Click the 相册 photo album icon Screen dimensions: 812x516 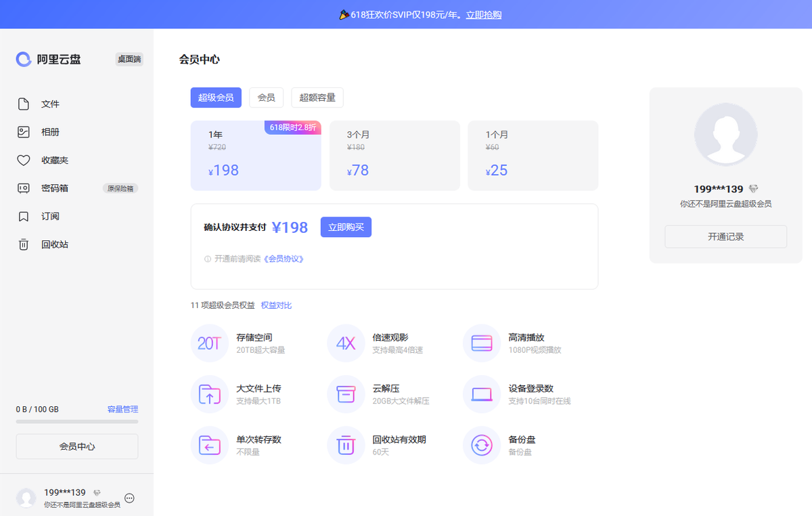pyautogui.click(x=24, y=132)
